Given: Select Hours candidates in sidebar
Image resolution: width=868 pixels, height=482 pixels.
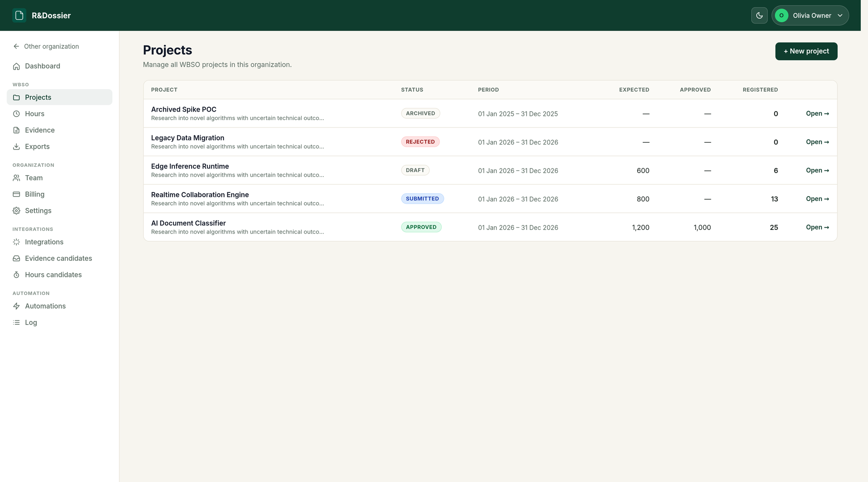Looking at the screenshot, I should 59,275.
